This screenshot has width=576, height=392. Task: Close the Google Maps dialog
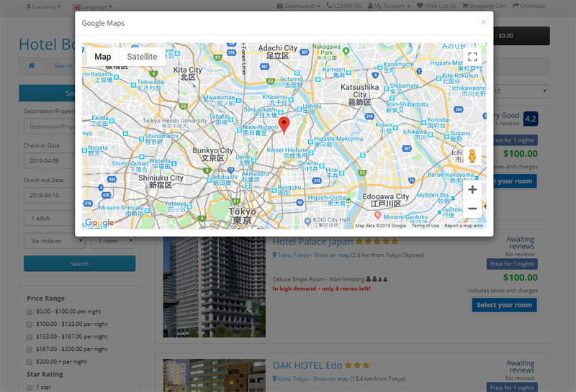point(483,22)
